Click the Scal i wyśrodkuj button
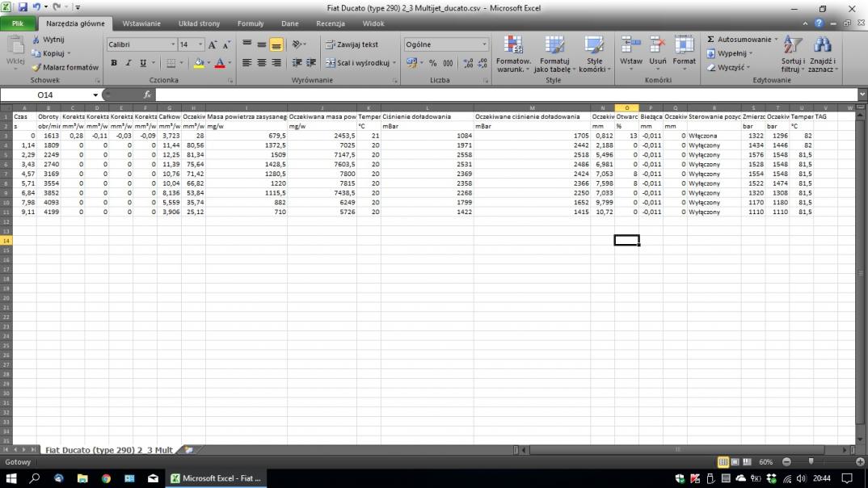This screenshot has height=488, width=868. coord(357,62)
